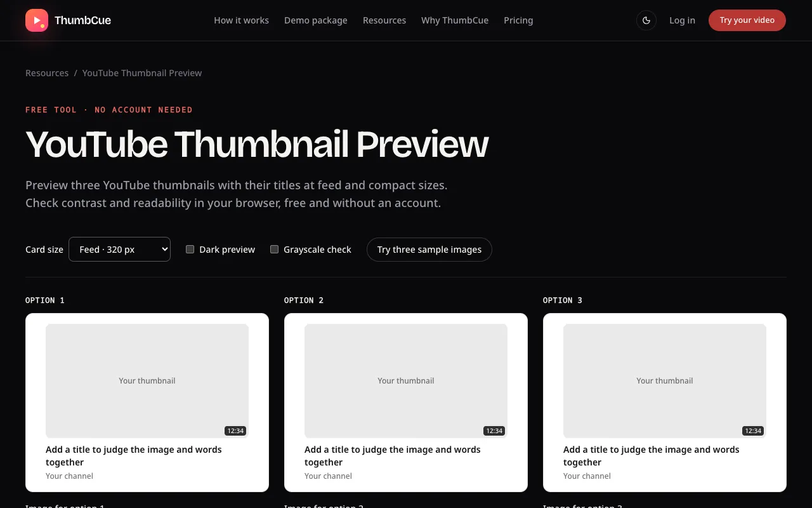Click the YouTube Thumbnail Preview main heading
The width and height of the screenshot is (812, 508).
pyautogui.click(x=257, y=145)
